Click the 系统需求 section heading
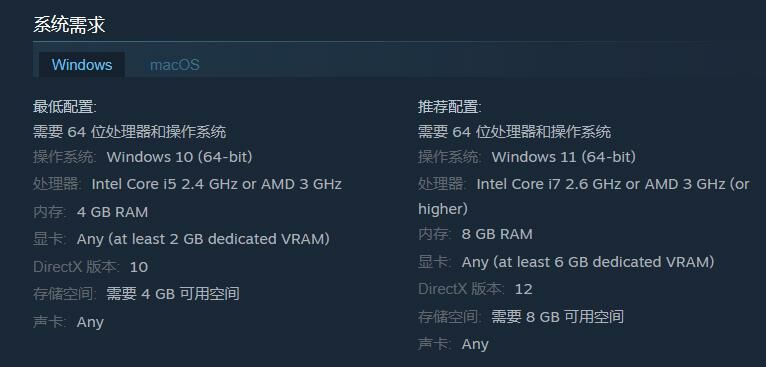The height and width of the screenshot is (367, 766). coord(69,24)
